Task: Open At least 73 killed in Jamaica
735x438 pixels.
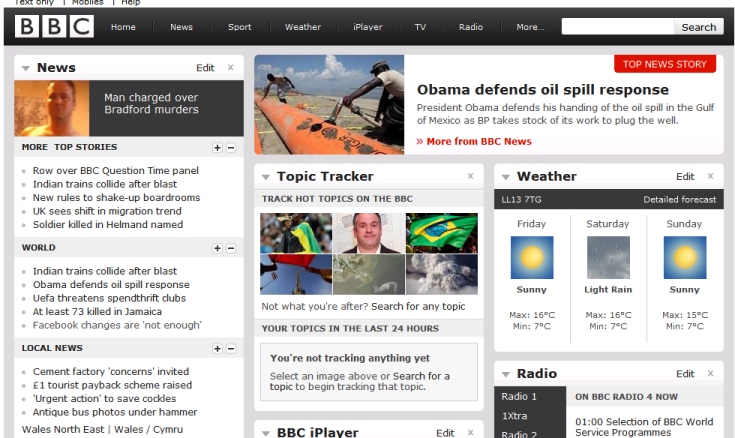Action: (x=97, y=312)
